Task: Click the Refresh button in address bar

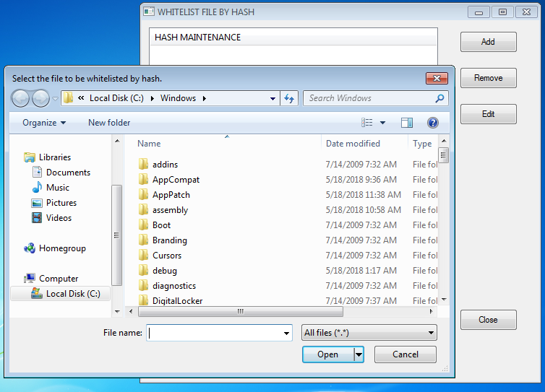Action: (289, 99)
